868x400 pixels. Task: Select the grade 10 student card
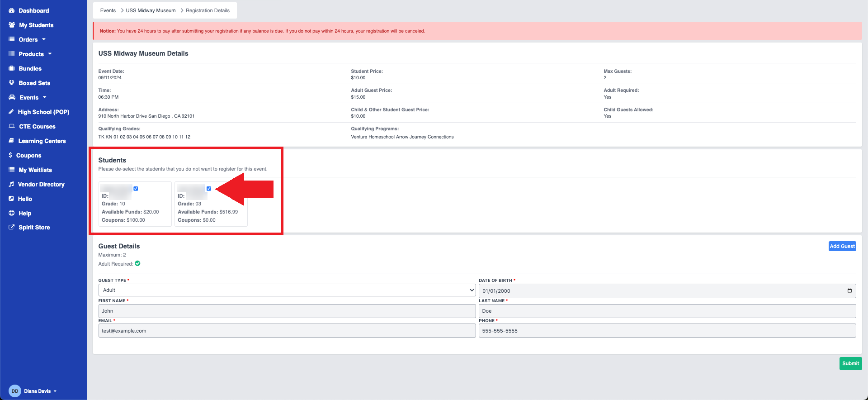135,204
